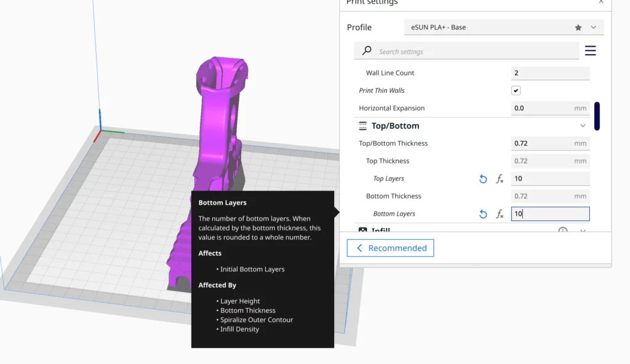
Task: Revert the Bottom Layers value with the reset arrow
Action: (483, 214)
